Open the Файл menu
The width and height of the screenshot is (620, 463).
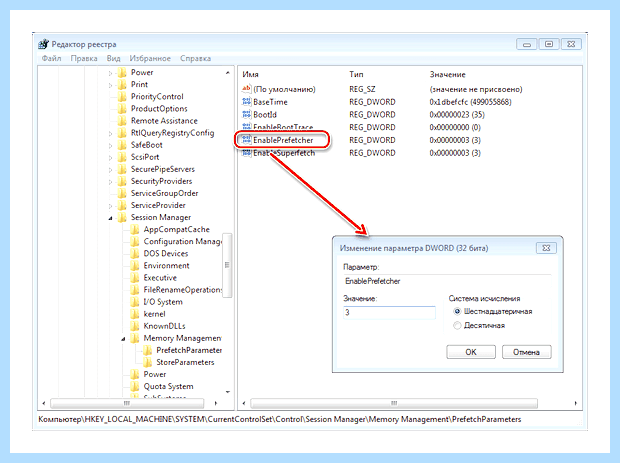(x=51, y=58)
